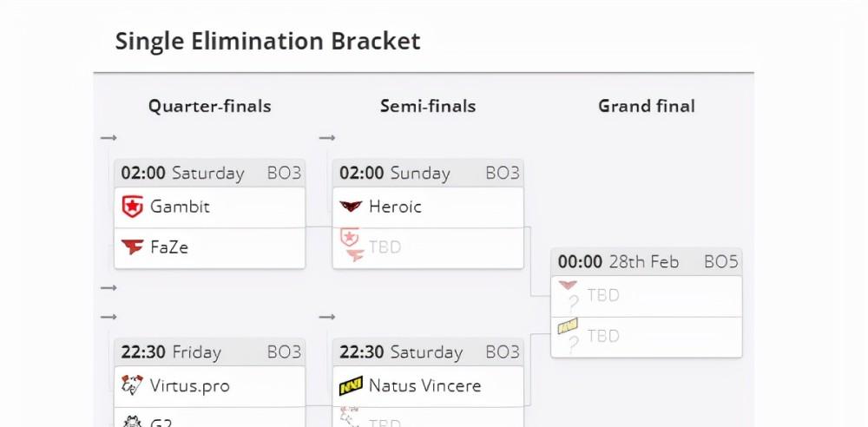This screenshot has height=427, width=868.
Task: Open the 00:00 28th Feb BO5 grand final
Action: tap(647, 262)
